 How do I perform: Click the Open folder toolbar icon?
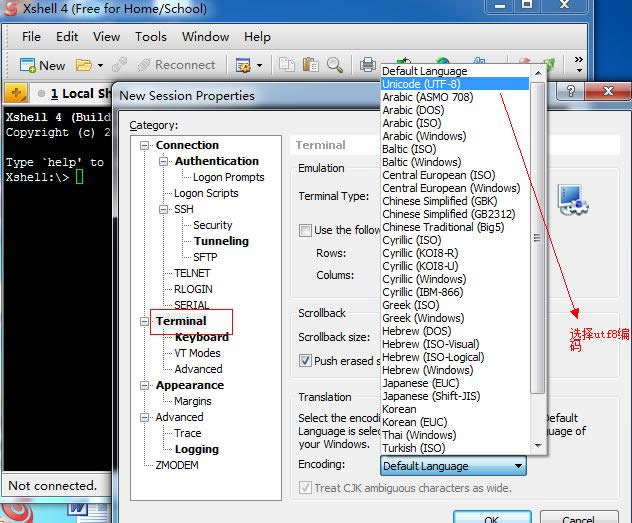(84, 65)
